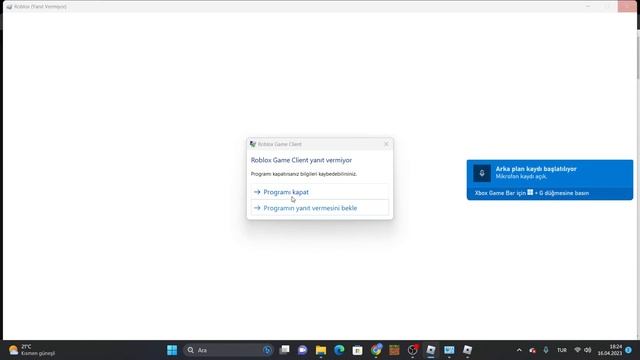640x360 pixels.
Task: Click the red tray icon beside the chevron
Action: point(532,350)
